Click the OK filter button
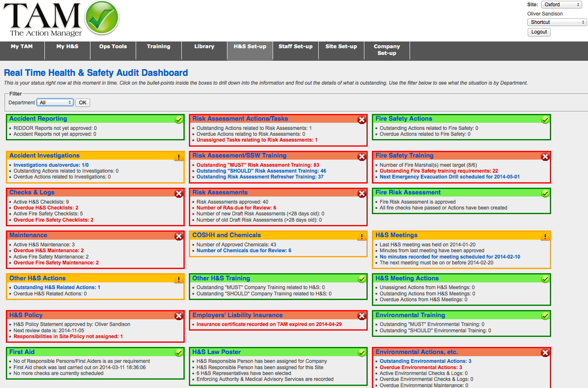The image size is (588, 388). (83, 103)
